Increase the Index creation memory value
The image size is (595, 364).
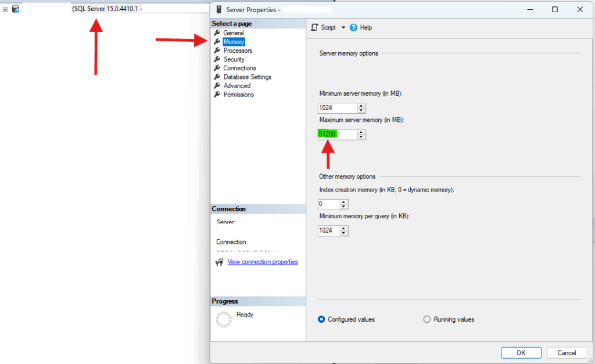pyautogui.click(x=343, y=202)
